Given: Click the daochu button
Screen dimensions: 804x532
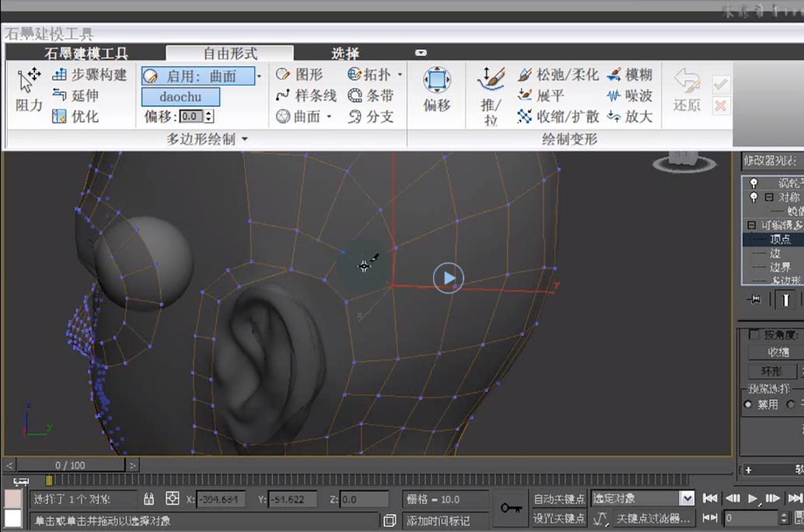Looking at the screenshot, I should [180, 96].
